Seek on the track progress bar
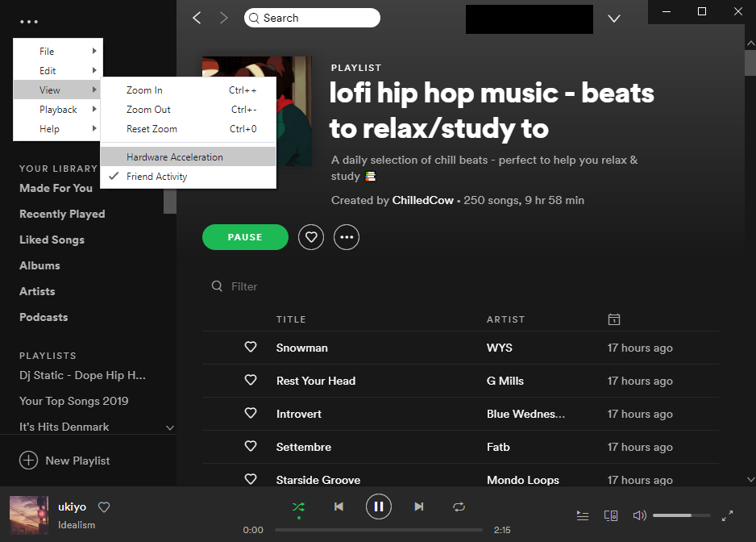756x542 pixels. coord(379,530)
